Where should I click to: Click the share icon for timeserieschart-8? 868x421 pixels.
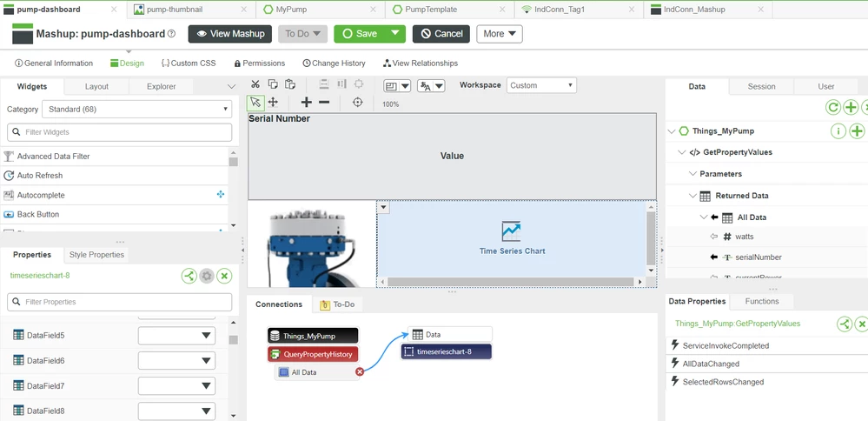pyautogui.click(x=189, y=276)
